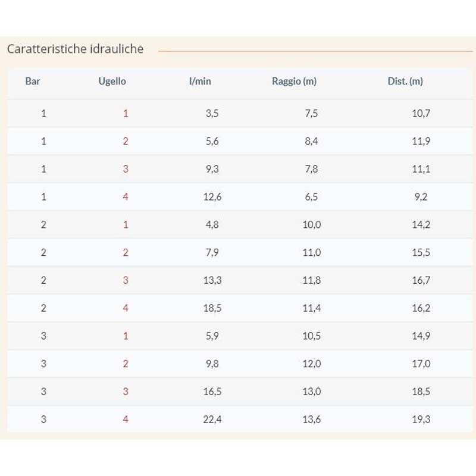
Task: Click the 8,4 radius value
Action: pos(311,141)
